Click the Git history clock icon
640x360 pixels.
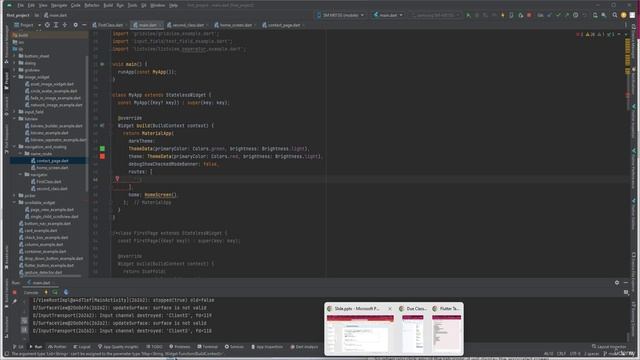click(576, 15)
